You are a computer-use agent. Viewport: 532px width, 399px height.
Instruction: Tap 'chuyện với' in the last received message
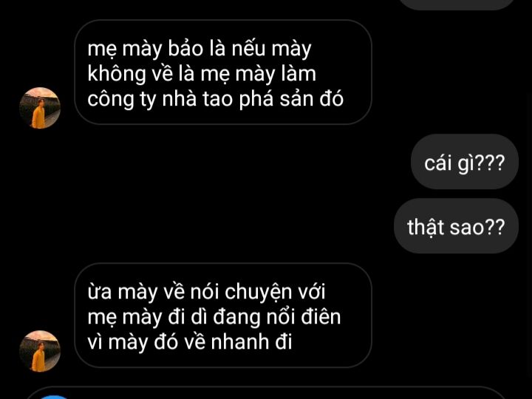click(x=274, y=292)
